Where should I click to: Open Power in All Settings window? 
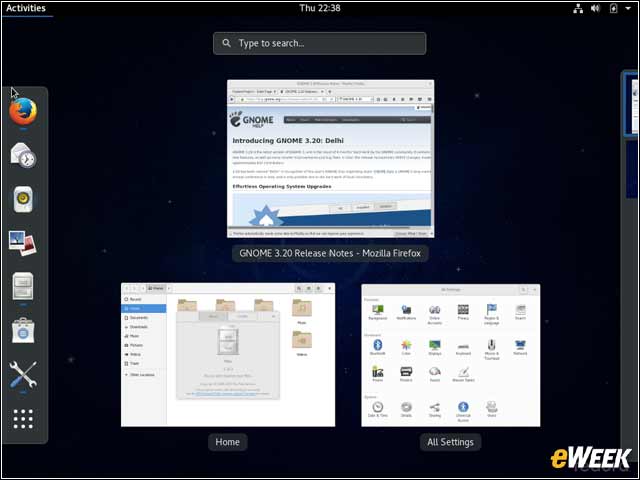pos(378,373)
